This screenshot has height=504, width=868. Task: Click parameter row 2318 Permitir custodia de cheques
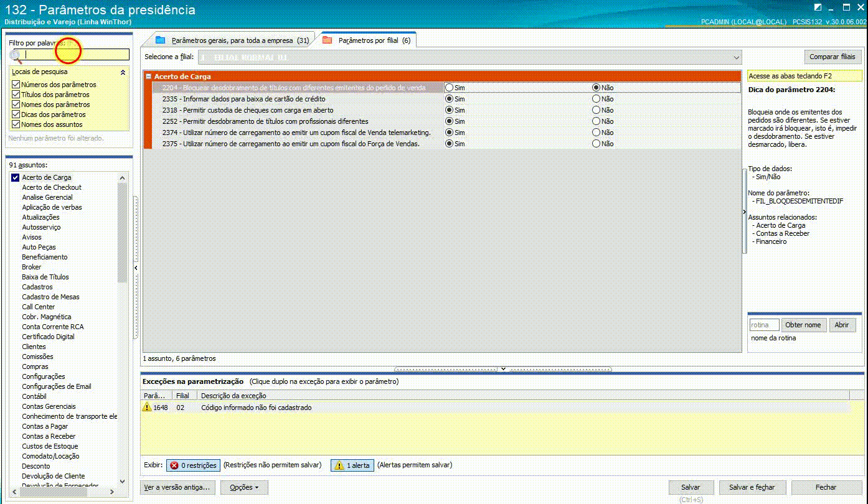tap(446, 110)
